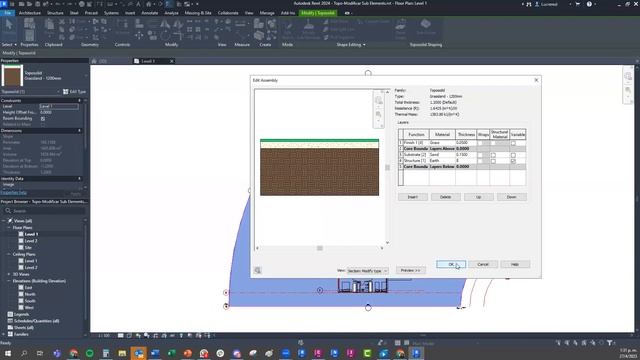The width and height of the screenshot is (640, 360).
Task: Switch to the Collaborate ribbon tab
Action: pos(228,13)
